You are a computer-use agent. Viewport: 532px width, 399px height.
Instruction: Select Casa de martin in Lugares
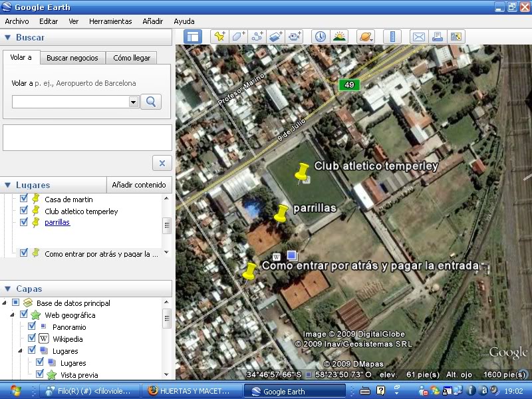pos(68,199)
